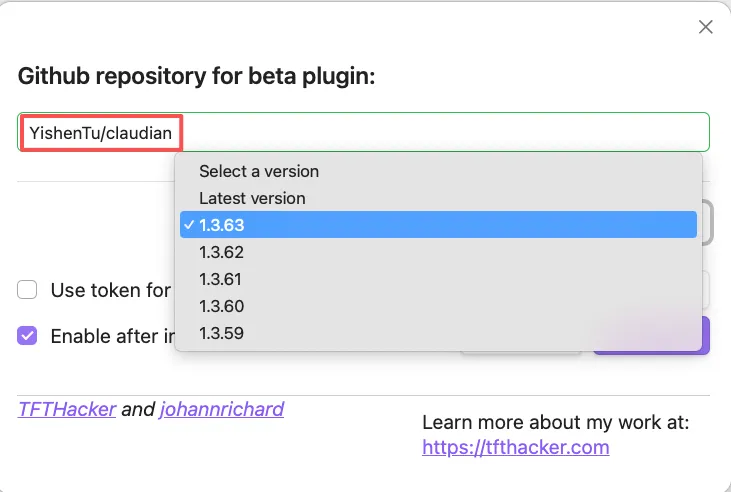Image resolution: width=731 pixels, height=492 pixels.
Task: Choose 'Select a version' placeholder option
Action: pos(259,171)
